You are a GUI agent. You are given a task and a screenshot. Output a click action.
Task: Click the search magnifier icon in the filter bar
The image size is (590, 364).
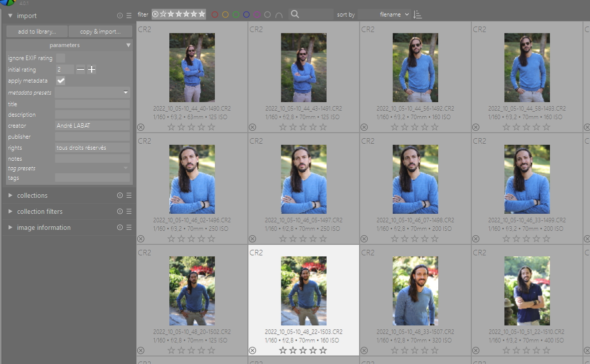pyautogui.click(x=295, y=14)
